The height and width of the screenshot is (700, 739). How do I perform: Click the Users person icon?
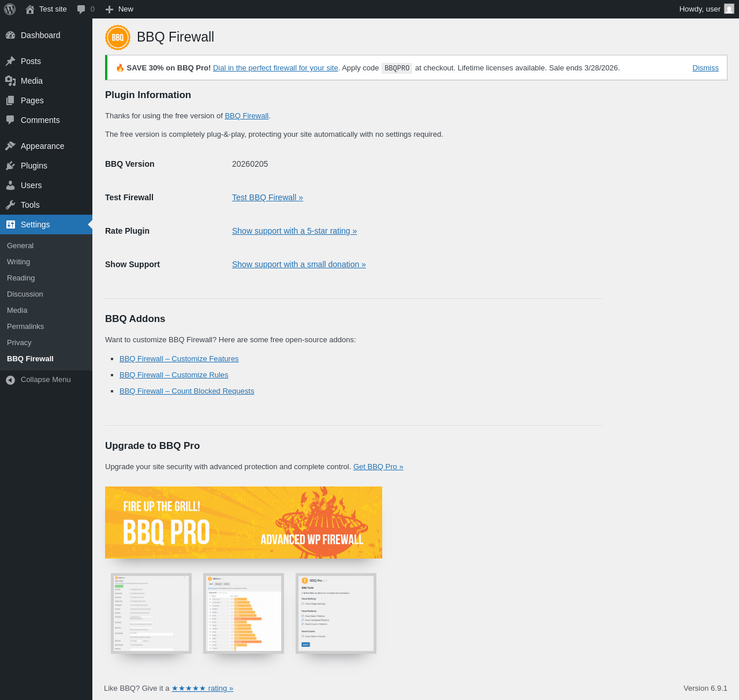point(10,185)
